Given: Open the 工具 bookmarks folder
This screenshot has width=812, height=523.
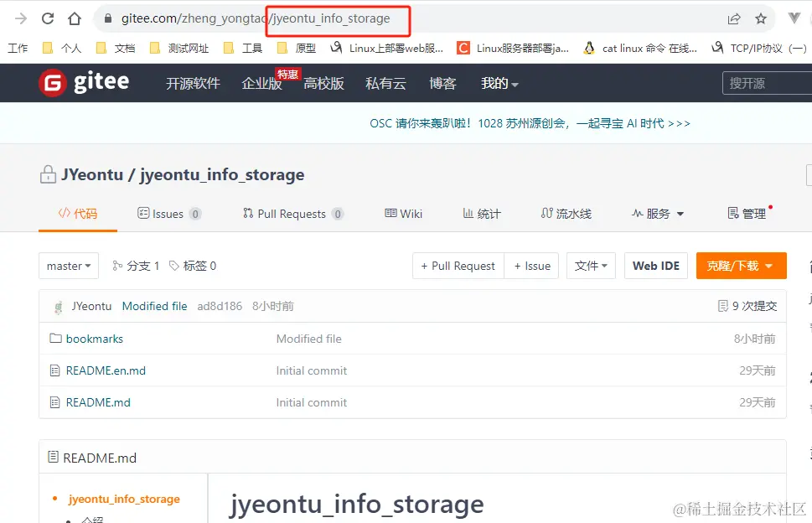Looking at the screenshot, I should pyautogui.click(x=243, y=48).
